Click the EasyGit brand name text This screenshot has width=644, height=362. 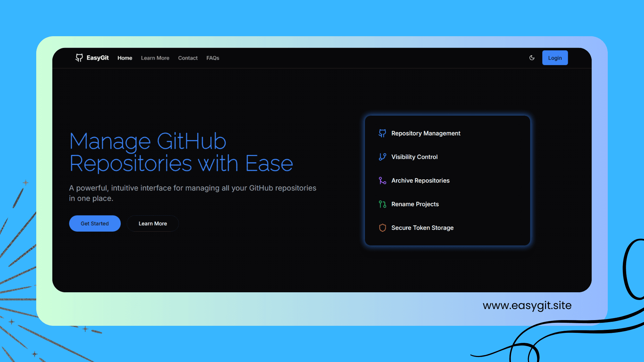(98, 58)
